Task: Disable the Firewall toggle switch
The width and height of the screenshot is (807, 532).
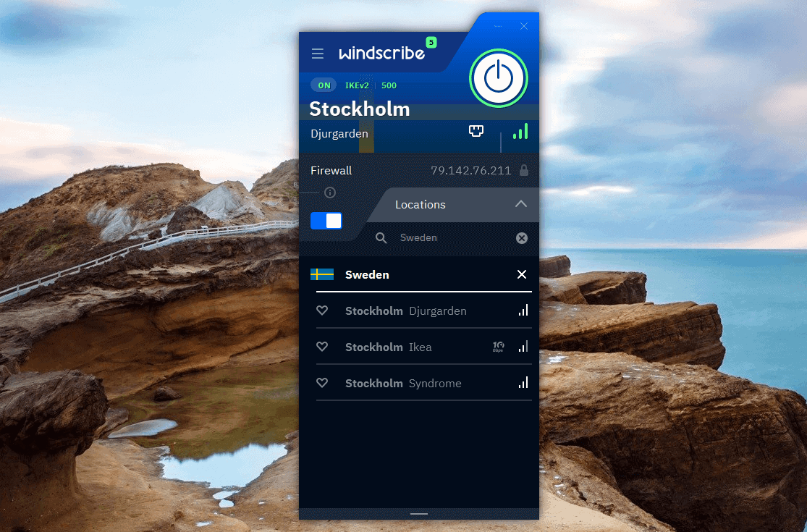Action: (326, 221)
